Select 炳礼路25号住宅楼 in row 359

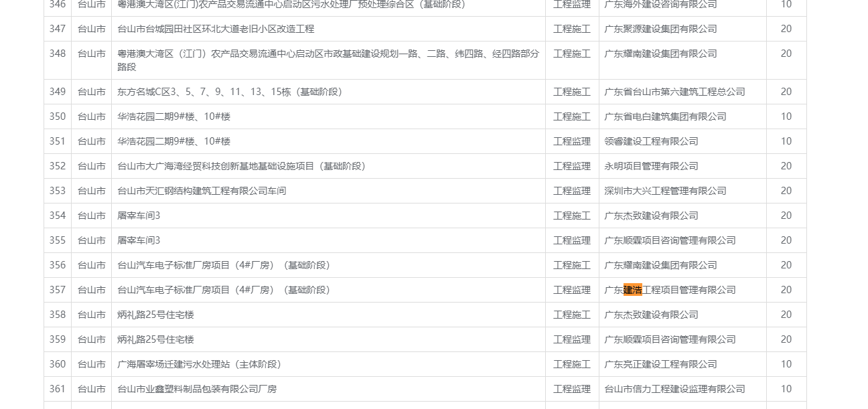[x=155, y=339]
